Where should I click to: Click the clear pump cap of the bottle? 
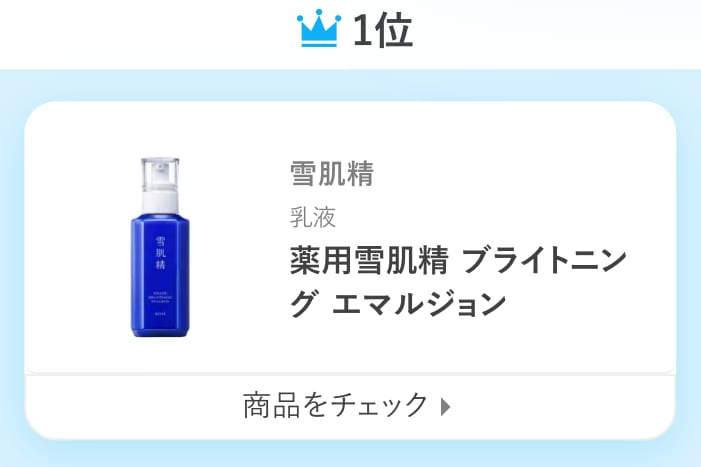[160, 175]
